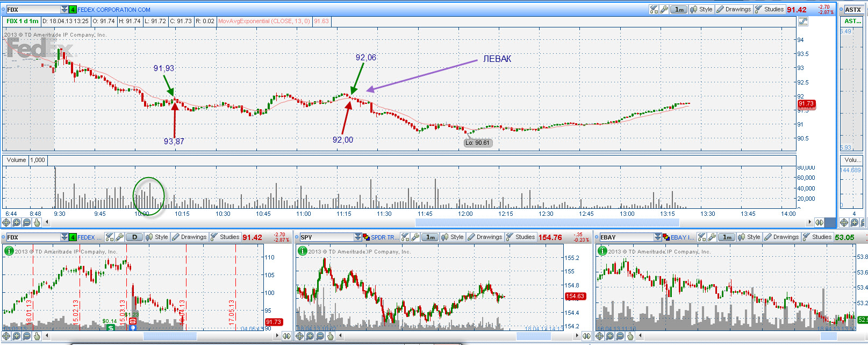Select crosshair pan tool under main chart
The height and width of the screenshot is (345, 868).
(6, 222)
